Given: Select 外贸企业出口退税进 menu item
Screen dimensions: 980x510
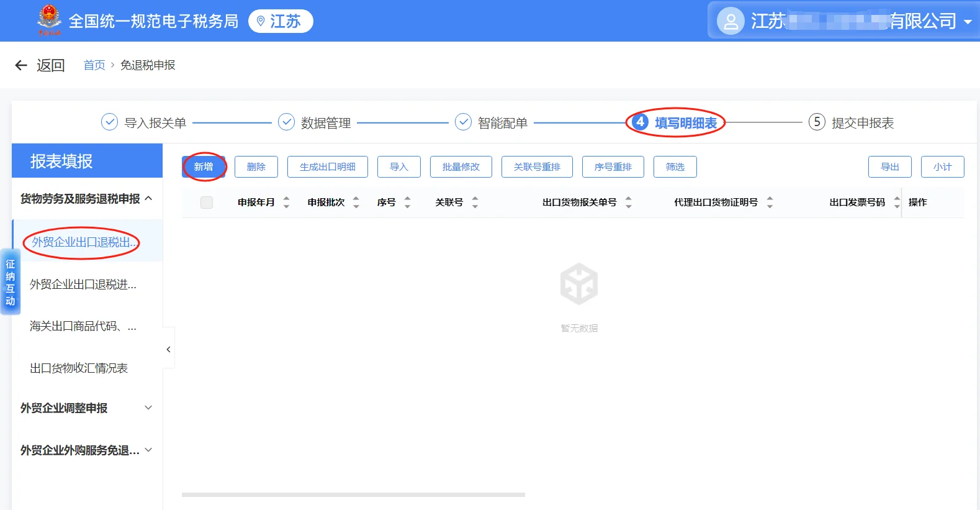Looking at the screenshot, I should 83,285.
